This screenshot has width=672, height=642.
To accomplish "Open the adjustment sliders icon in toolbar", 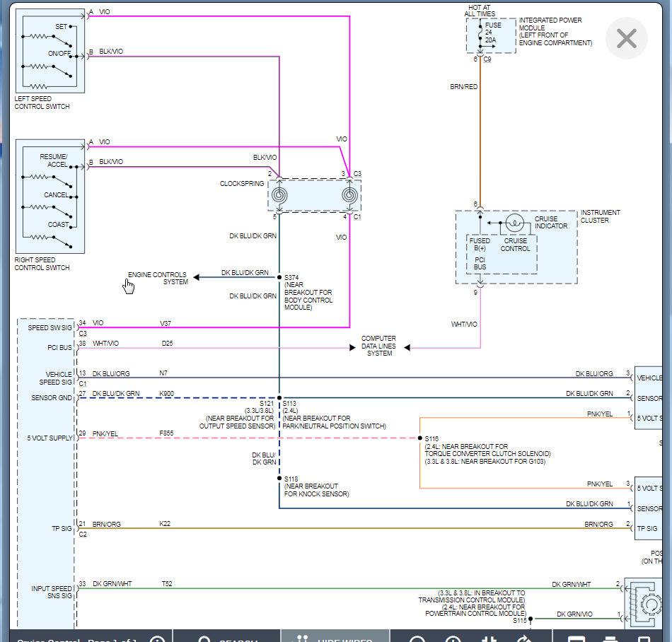I will 489,639.
